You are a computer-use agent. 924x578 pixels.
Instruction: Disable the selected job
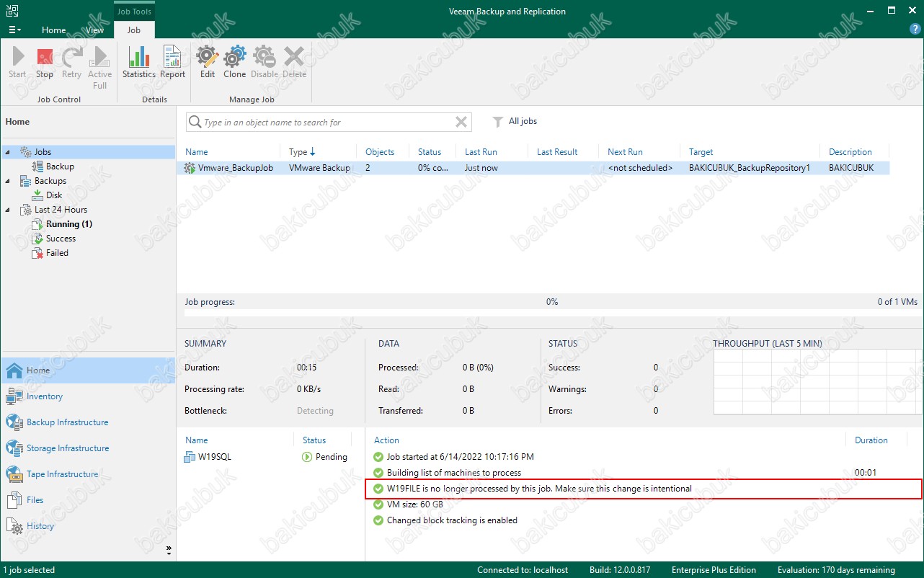click(x=265, y=62)
